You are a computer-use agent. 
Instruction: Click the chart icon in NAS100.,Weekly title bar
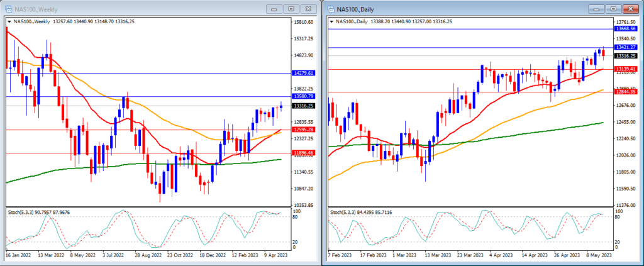(x=8, y=9)
